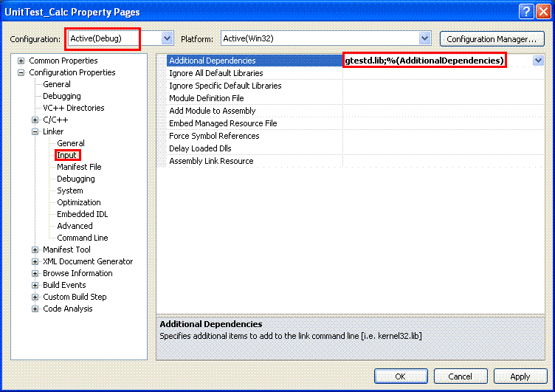Select Advanced under Linker

(75, 226)
